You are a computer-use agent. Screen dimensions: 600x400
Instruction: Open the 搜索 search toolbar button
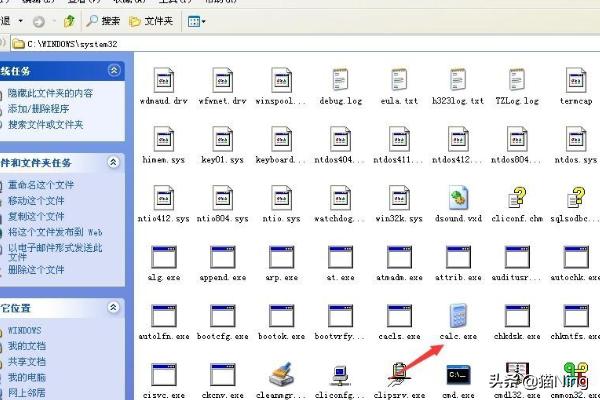(103, 21)
